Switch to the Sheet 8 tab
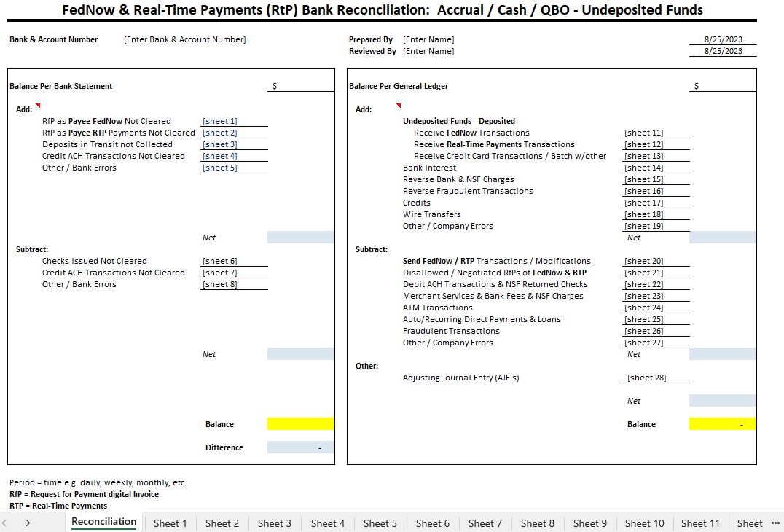The width and height of the screenshot is (784, 532). click(538, 523)
